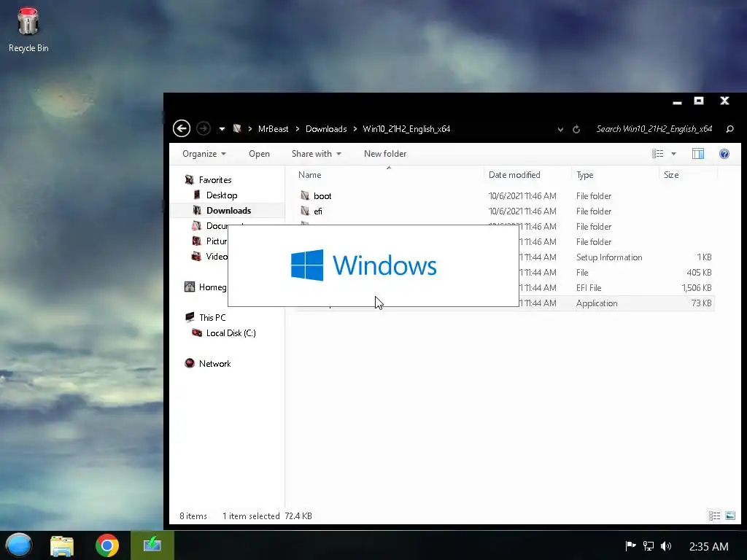Click the Local Disk (C:) drive icon
This screenshot has width=747, height=560.
[197, 332]
